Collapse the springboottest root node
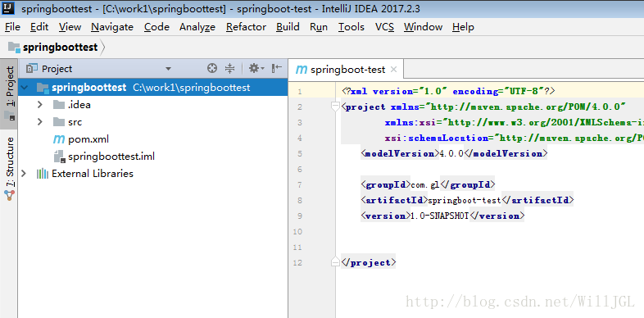The width and height of the screenshot is (644, 318). tap(25, 88)
